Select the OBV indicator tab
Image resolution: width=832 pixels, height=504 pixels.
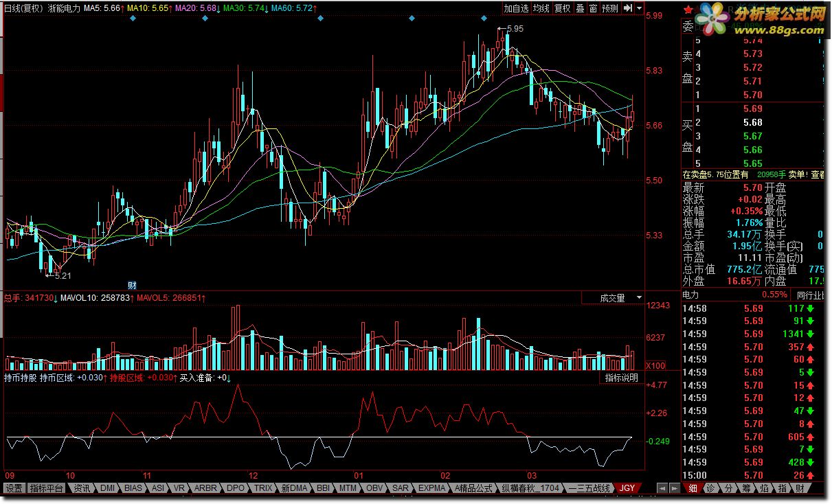374,488
